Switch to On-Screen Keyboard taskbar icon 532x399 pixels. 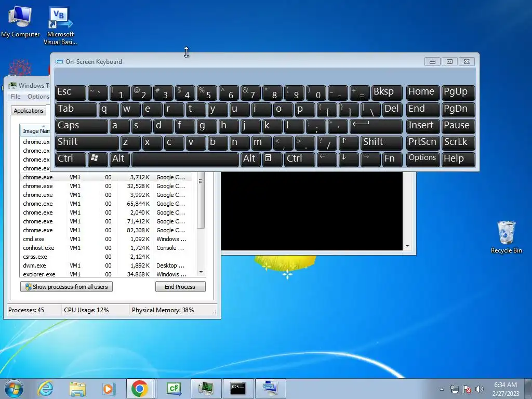[270, 389]
